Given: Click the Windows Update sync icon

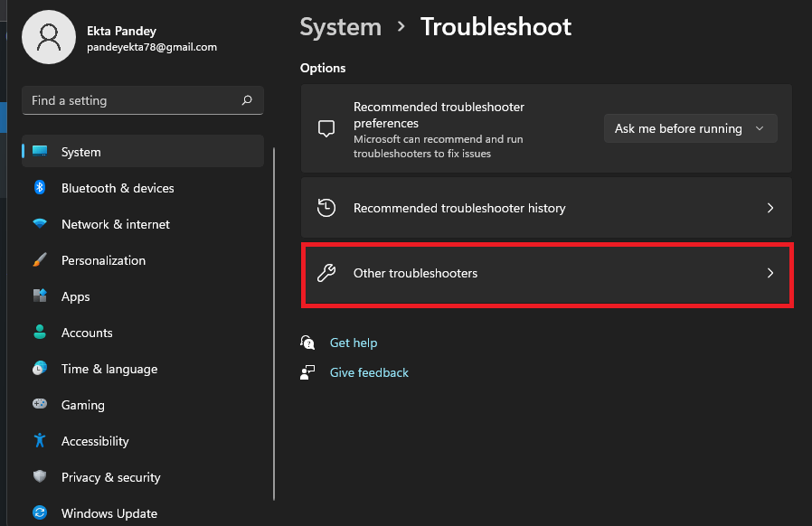Looking at the screenshot, I should click(x=40, y=513).
